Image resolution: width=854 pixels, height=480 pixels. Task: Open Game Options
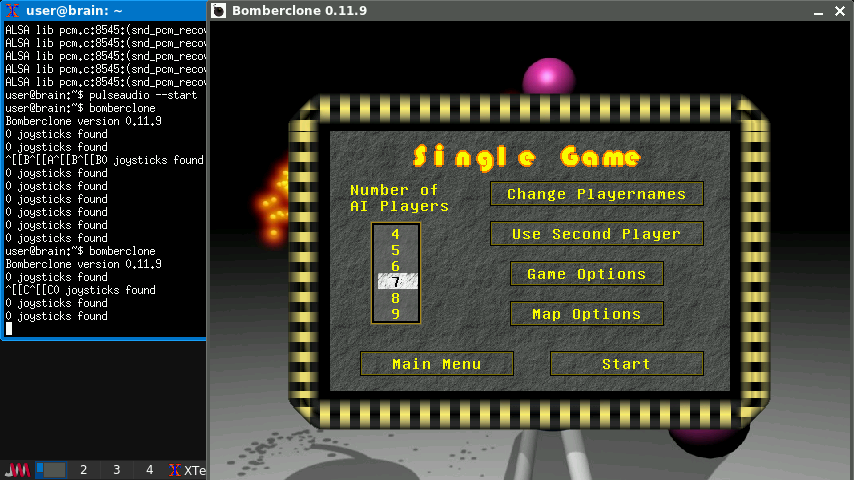point(586,274)
